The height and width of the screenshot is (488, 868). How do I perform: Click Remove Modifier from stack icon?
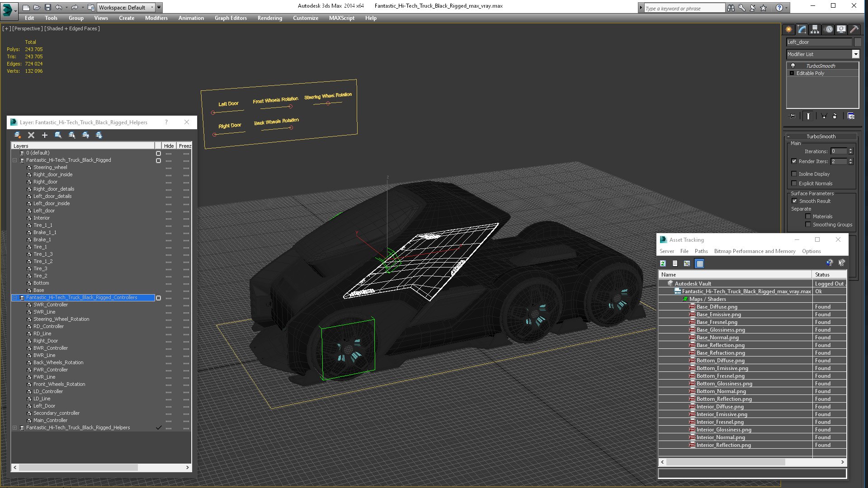click(835, 116)
